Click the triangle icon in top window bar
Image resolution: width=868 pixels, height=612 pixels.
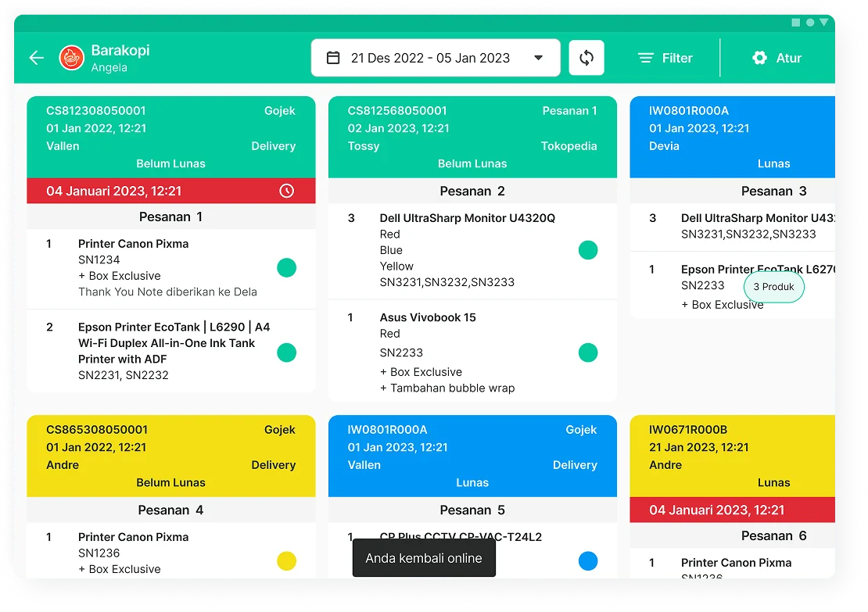click(823, 23)
